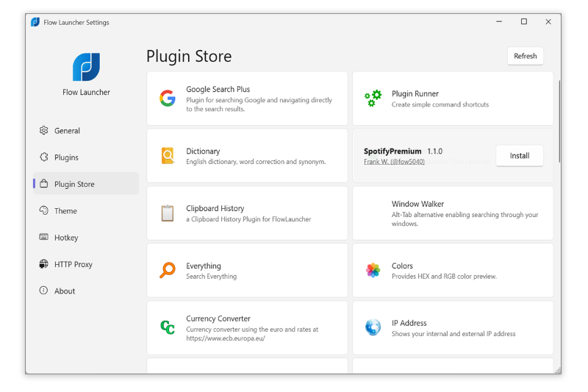Image resolution: width=588 pixels, height=392 pixels.
Task: Install the SpotifyPremium plugin
Action: 520,156
